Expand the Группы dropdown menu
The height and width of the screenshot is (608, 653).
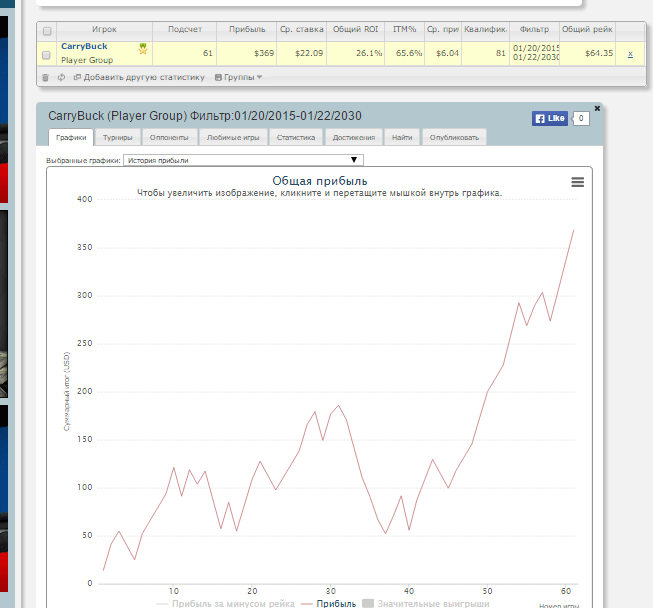click(x=239, y=77)
